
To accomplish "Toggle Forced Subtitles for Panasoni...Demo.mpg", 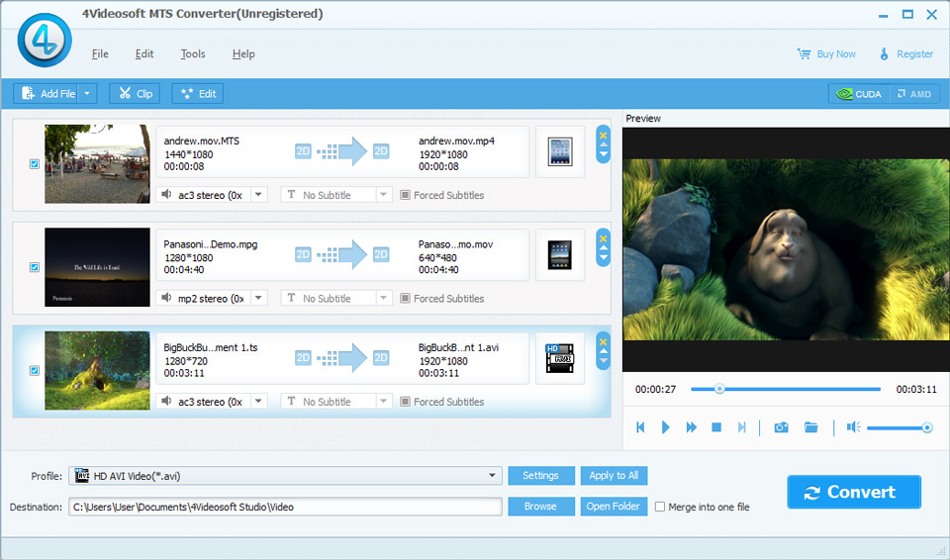I will pyautogui.click(x=406, y=298).
